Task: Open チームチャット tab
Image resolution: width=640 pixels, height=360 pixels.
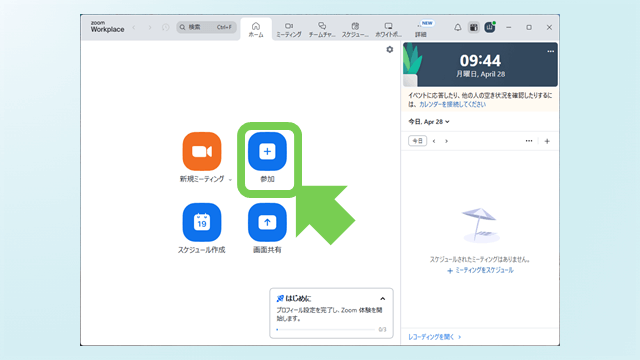Action: pos(322,29)
